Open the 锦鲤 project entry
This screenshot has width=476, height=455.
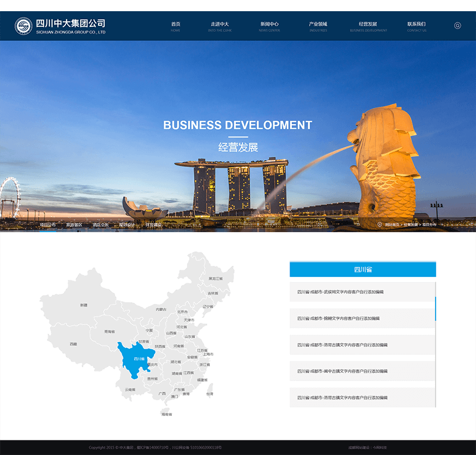click(x=363, y=318)
